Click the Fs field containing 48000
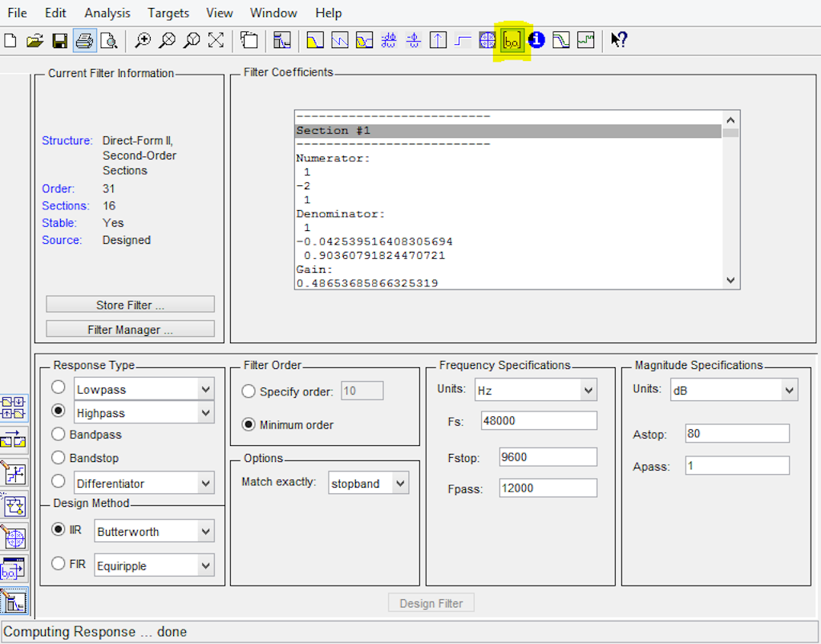Image resolution: width=821 pixels, height=644 pixels. point(539,421)
